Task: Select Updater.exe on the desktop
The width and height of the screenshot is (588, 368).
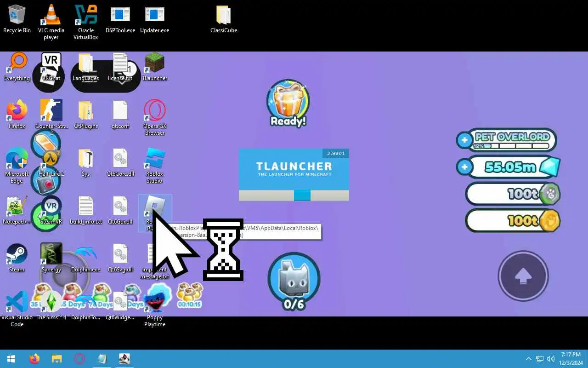Action: point(154,19)
